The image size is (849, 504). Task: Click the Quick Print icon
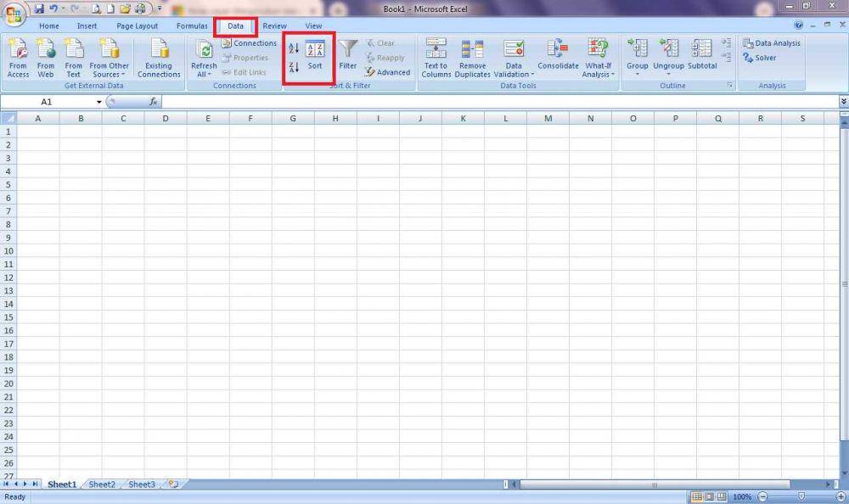[140, 8]
